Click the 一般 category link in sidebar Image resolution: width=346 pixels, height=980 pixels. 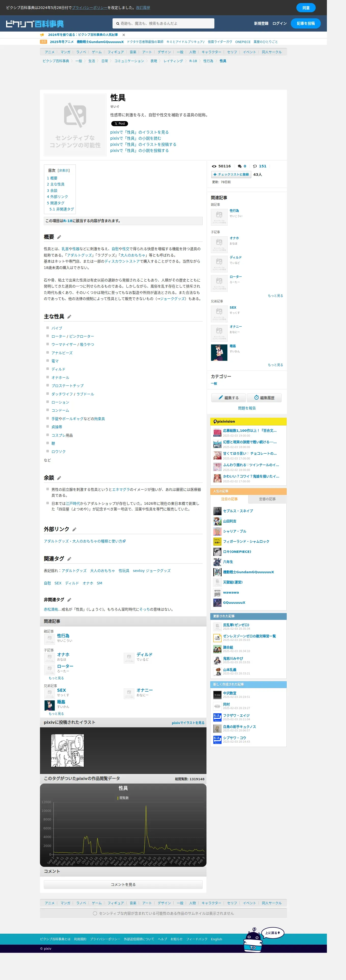click(214, 383)
